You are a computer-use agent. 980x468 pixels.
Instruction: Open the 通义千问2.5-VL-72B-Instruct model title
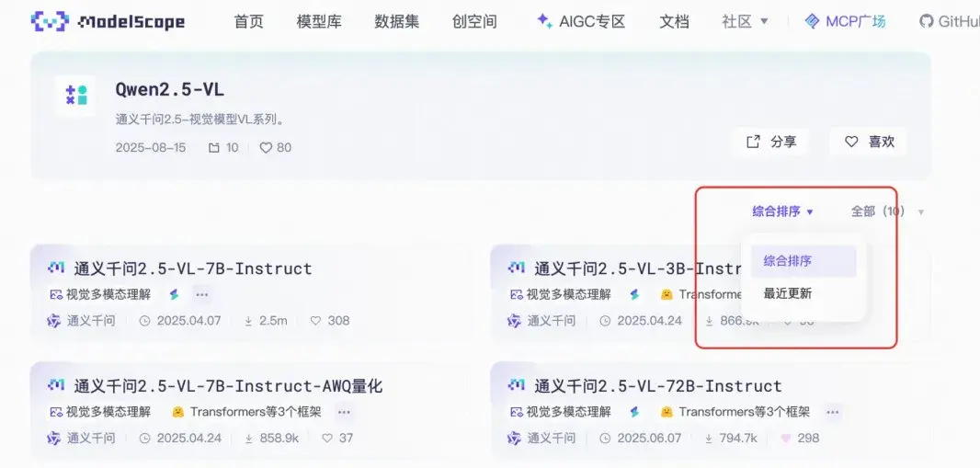pos(658,386)
